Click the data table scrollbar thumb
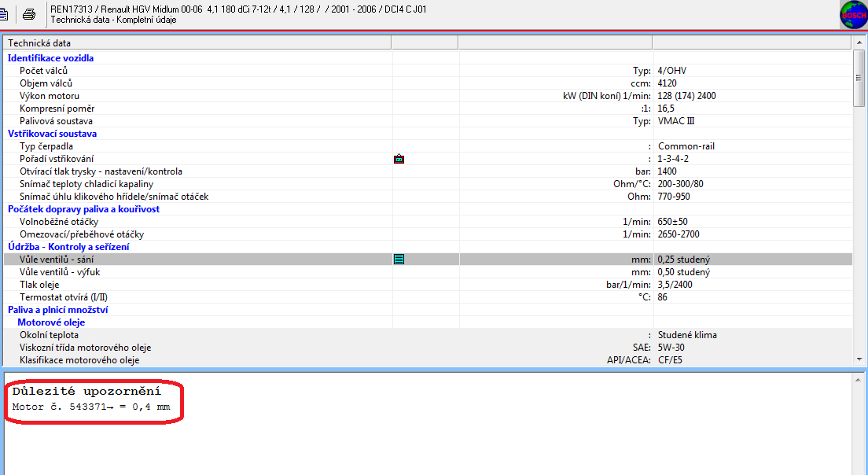The height and width of the screenshot is (475, 868). (x=859, y=78)
